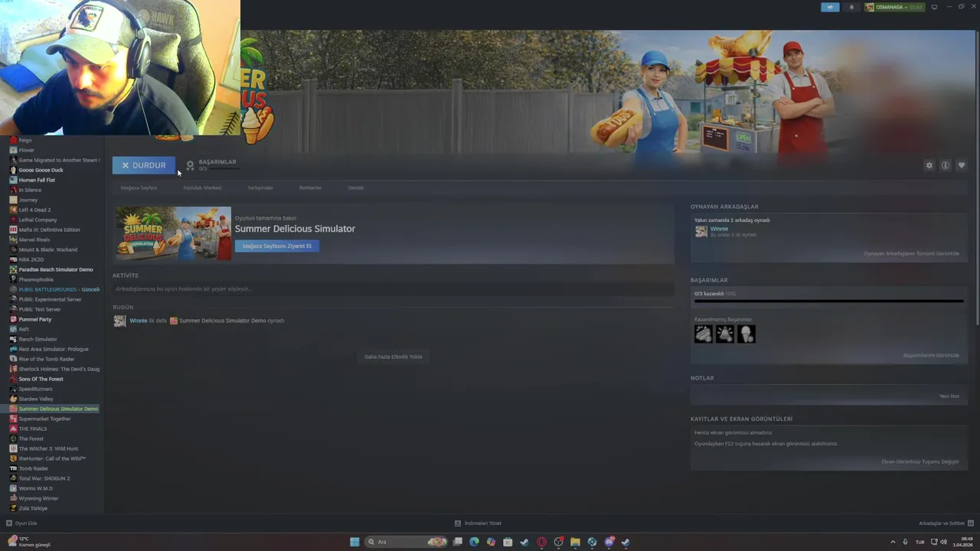Open game info icon
Screen dimensions: 980x551
pos(946,165)
